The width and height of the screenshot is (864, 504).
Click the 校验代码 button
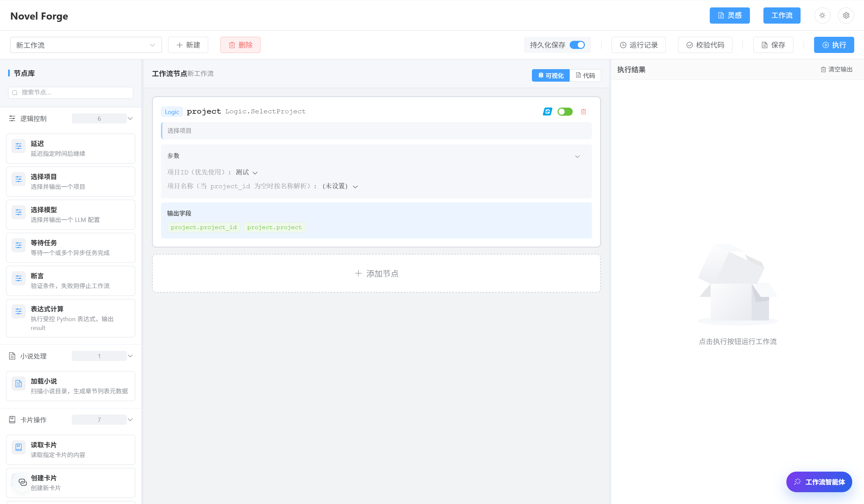(705, 45)
